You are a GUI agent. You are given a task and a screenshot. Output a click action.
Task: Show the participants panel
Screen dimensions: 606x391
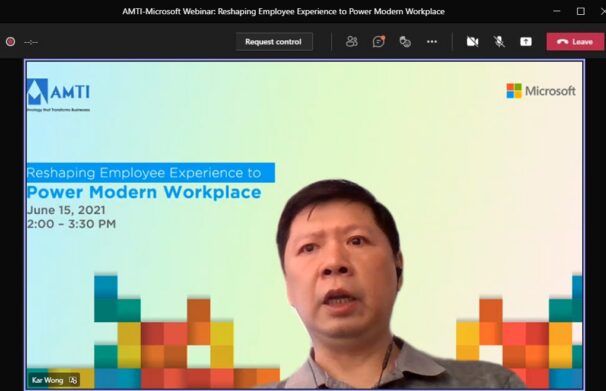point(351,41)
